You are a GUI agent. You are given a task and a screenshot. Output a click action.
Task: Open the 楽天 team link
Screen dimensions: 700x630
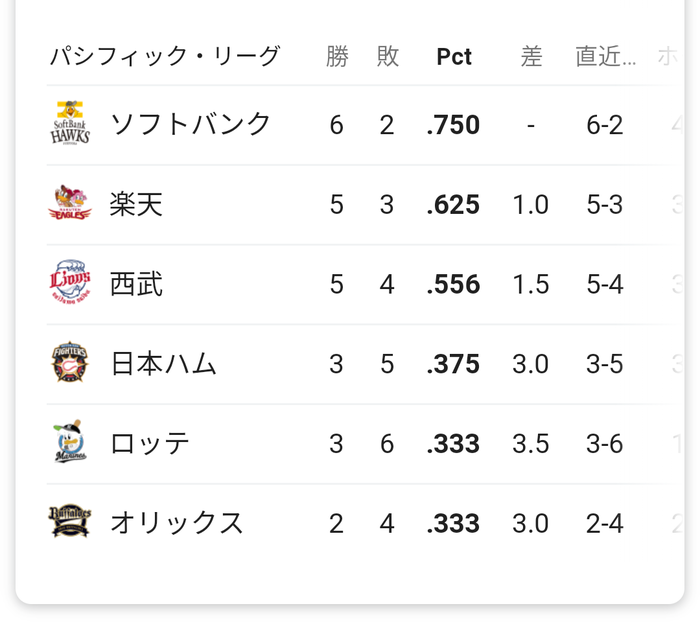coord(136,204)
